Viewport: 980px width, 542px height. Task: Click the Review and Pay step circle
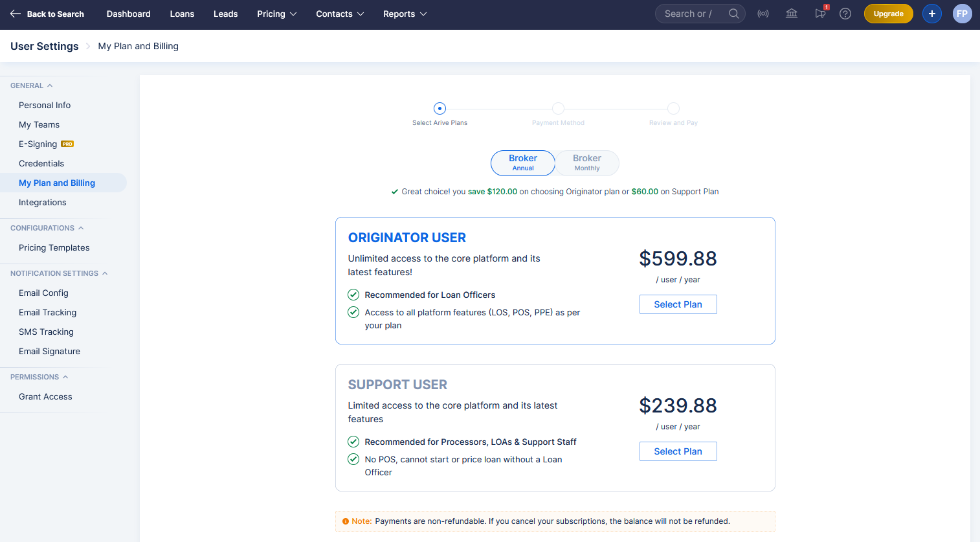(x=673, y=108)
